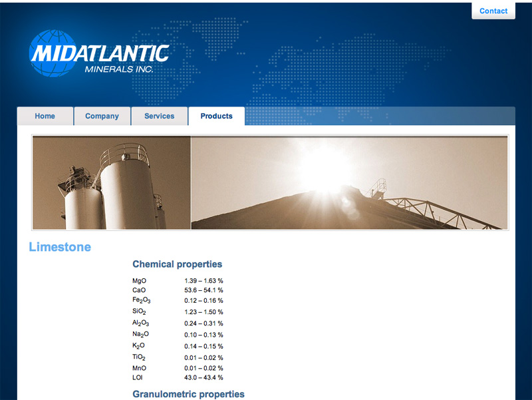
Task: Click the Na2O value 0.10 – 0.13 %
Action: point(203,335)
